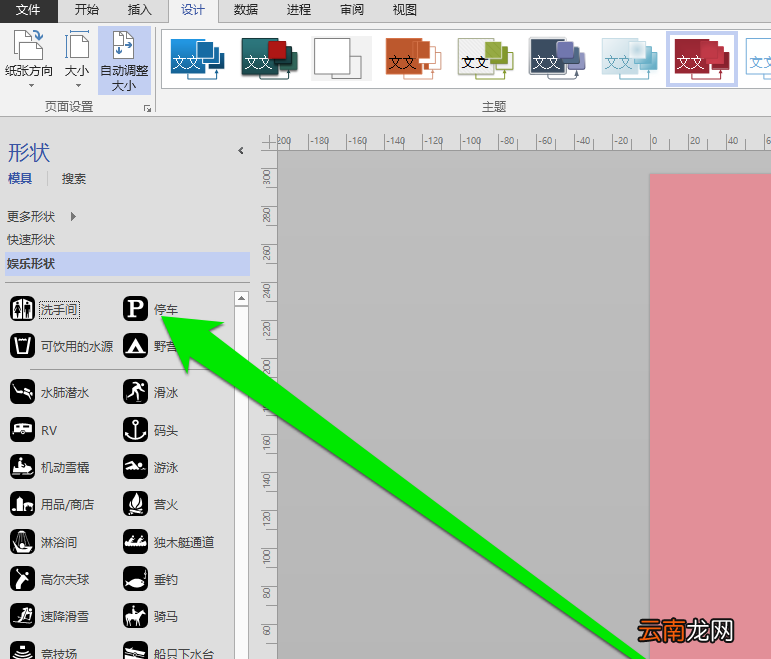The height and width of the screenshot is (659, 771).
Task: Select the 游泳 swimming shape icon
Action: click(135, 466)
